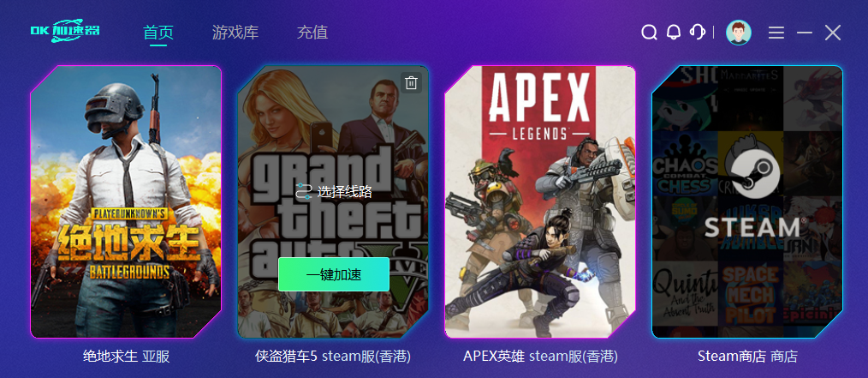Click the OK加速器 logo
Screen dimensions: 868x378
[x=65, y=31]
